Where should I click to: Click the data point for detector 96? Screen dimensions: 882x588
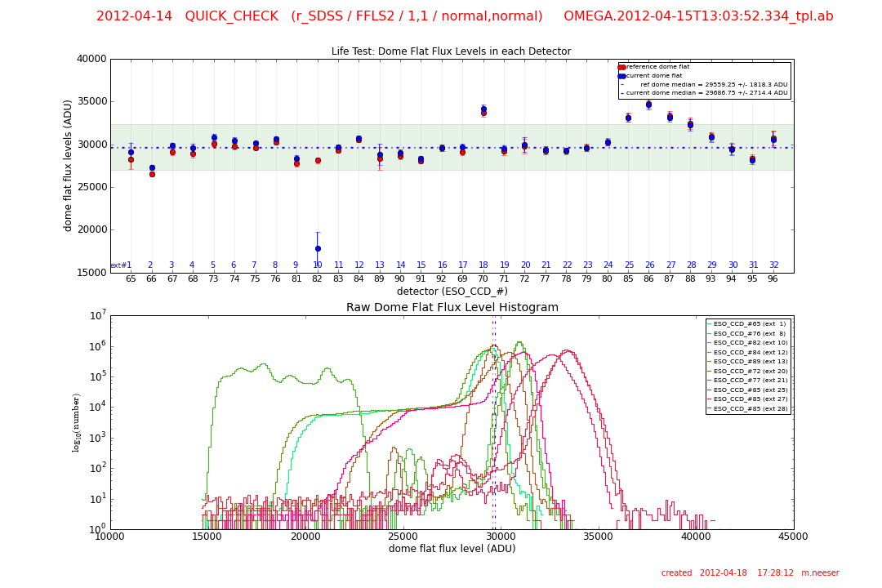(773, 139)
